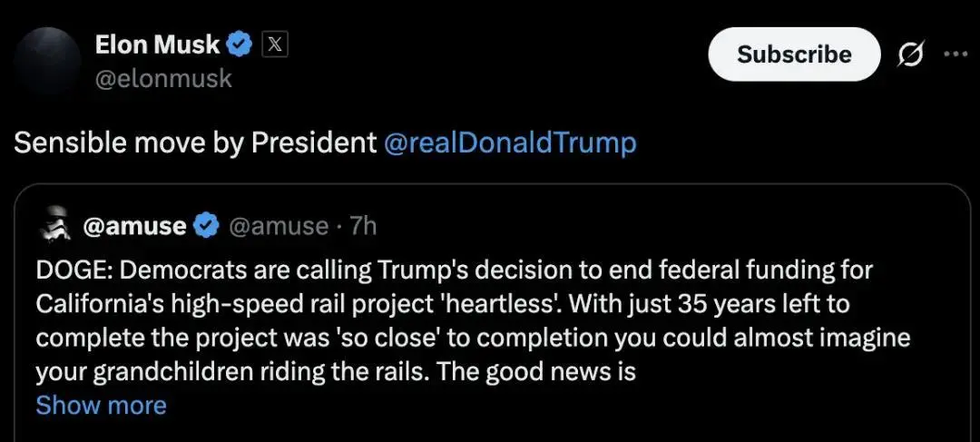Open Elon Musk's profile picture

pos(48,62)
